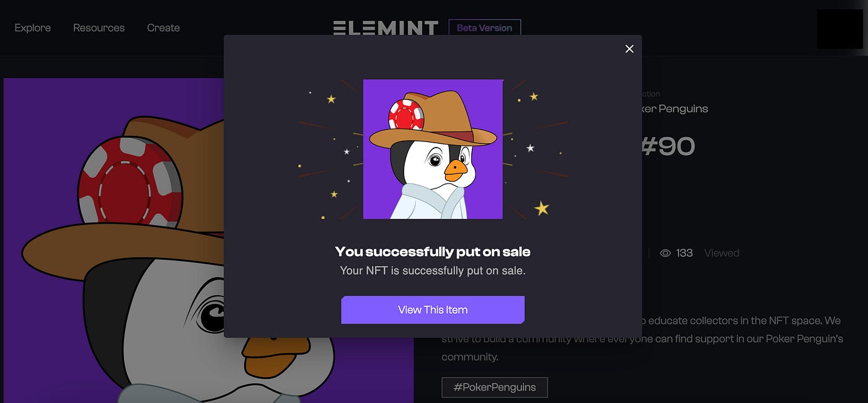The width and height of the screenshot is (868, 403).
Task: Click the Viewed label
Action: (722, 253)
